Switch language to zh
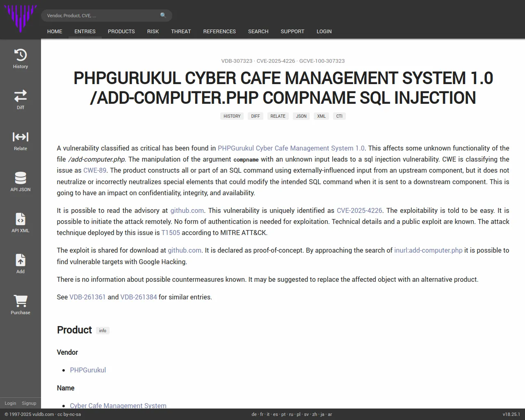 (x=315, y=414)
